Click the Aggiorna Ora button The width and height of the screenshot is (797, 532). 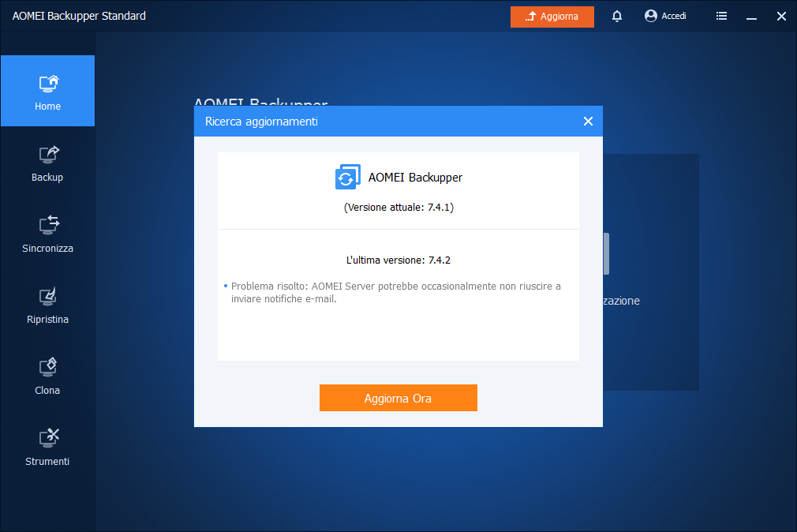[x=398, y=398]
